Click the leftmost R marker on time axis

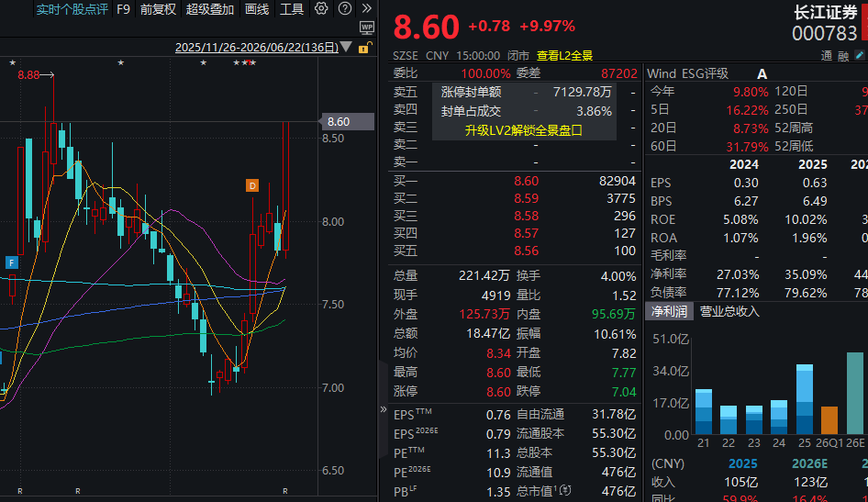[x=20, y=491]
